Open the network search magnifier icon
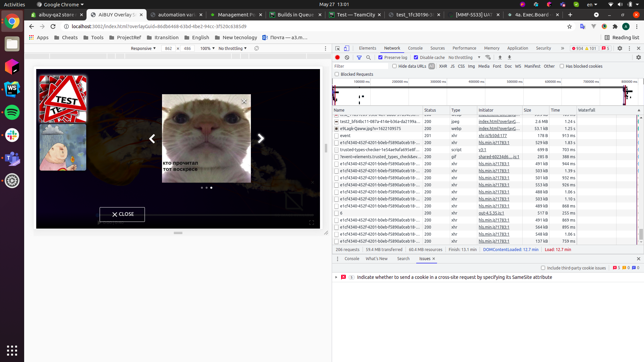The image size is (644, 362). click(368, 57)
